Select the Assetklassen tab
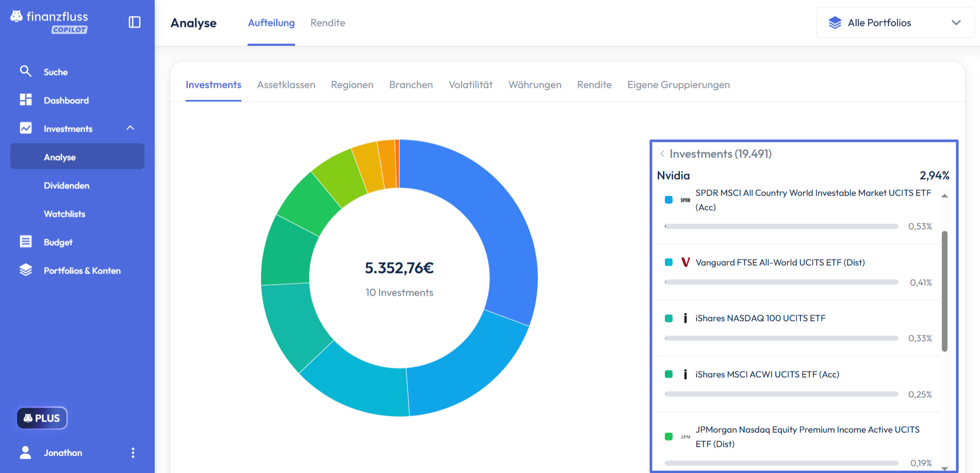Image resolution: width=980 pixels, height=473 pixels. [x=286, y=85]
